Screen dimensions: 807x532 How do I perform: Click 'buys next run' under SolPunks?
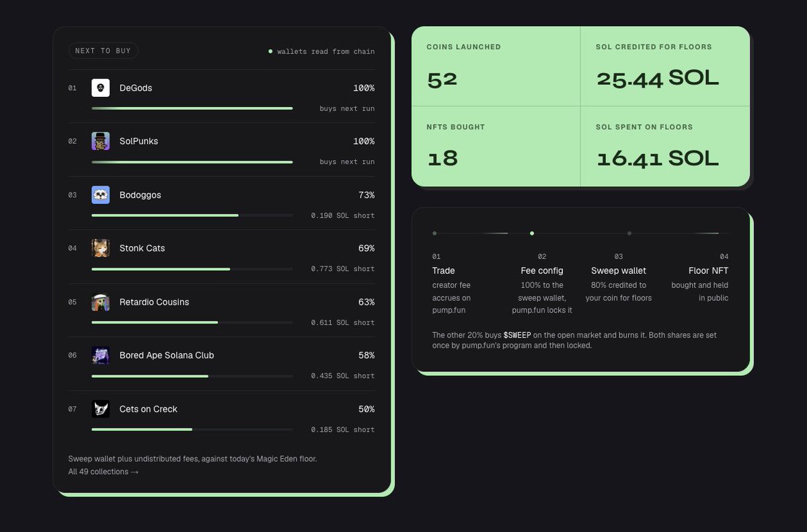(x=347, y=162)
